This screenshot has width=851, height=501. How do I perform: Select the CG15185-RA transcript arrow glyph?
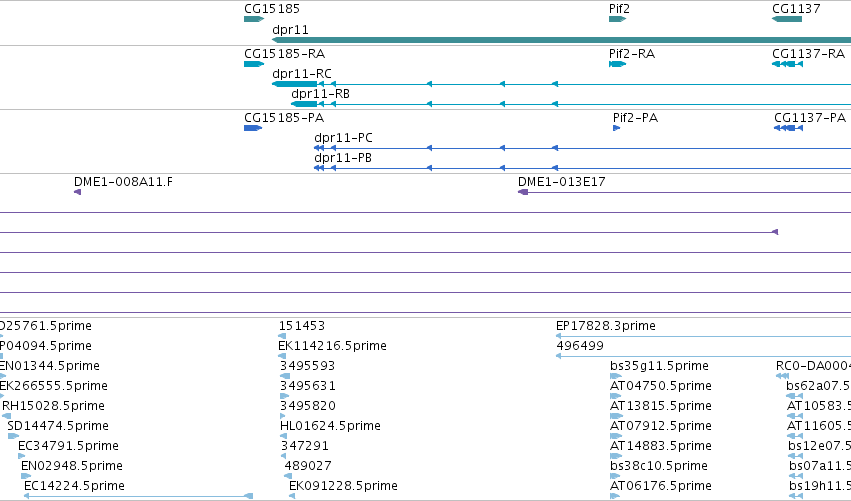pos(254,64)
